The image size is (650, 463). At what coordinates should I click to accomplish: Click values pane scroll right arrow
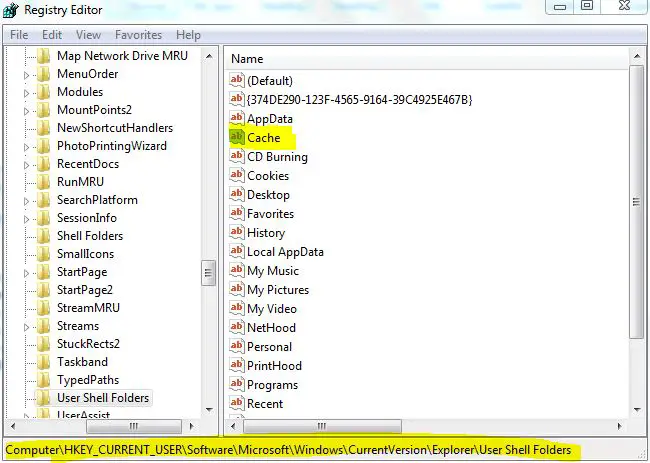pos(620,426)
